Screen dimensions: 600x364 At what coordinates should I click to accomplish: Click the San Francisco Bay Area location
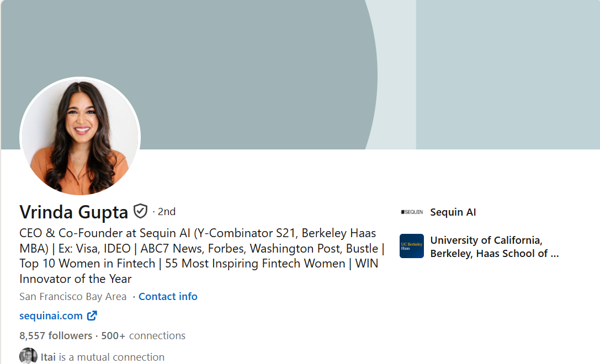pyautogui.click(x=73, y=297)
